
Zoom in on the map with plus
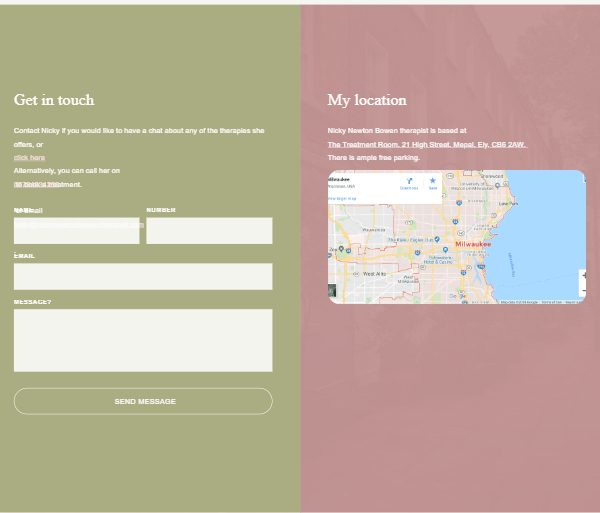coord(582,275)
